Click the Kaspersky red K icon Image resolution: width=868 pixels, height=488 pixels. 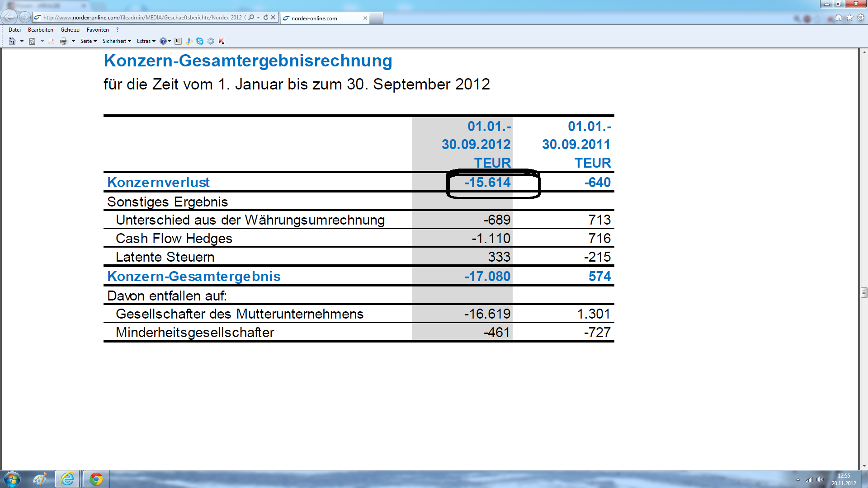pos(222,41)
